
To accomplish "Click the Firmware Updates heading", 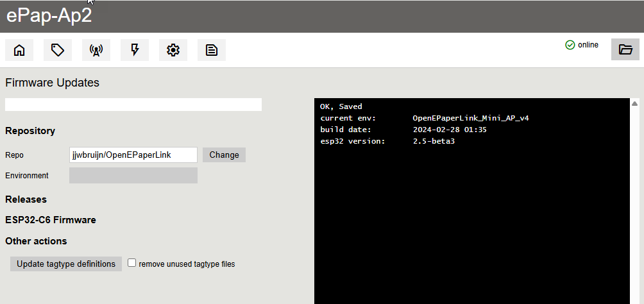I will pos(52,83).
